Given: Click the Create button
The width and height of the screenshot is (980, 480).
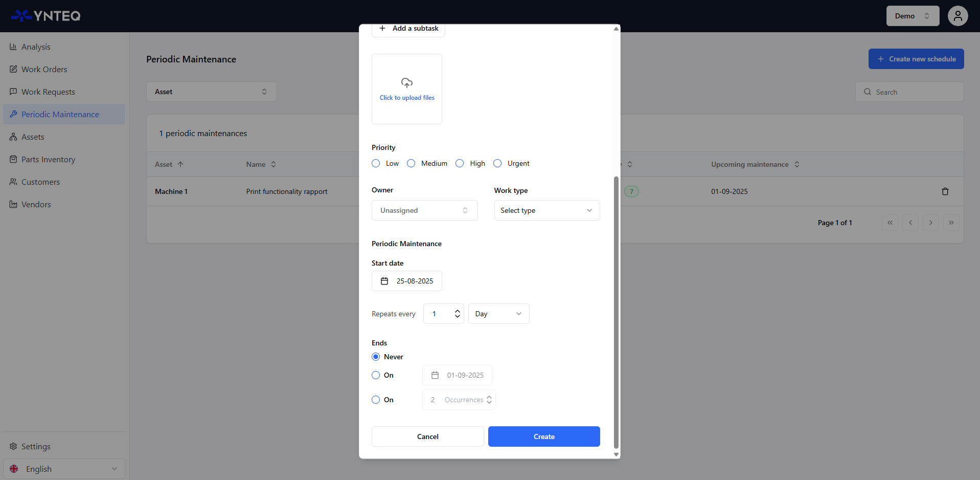Looking at the screenshot, I should (x=543, y=437).
